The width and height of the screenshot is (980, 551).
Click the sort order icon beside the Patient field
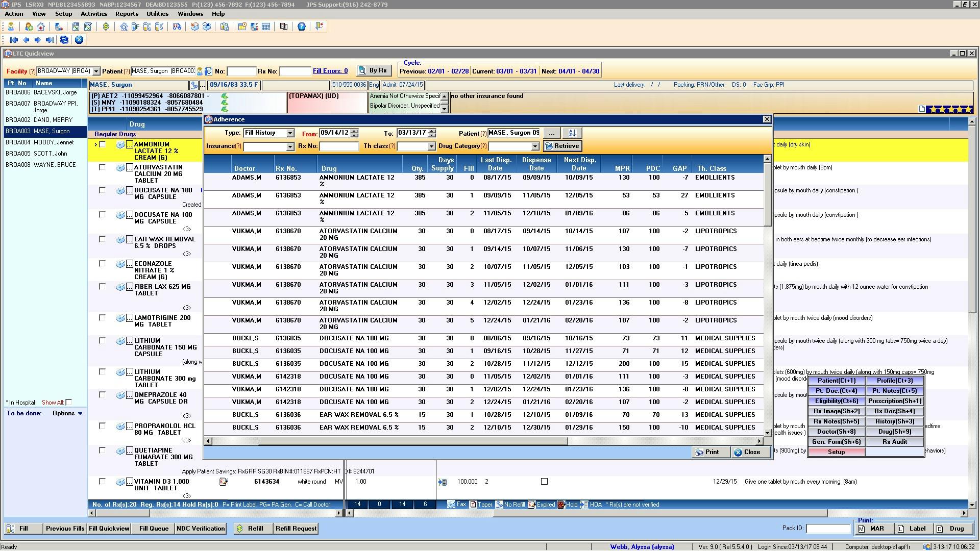pyautogui.click(x=572, y=133)
